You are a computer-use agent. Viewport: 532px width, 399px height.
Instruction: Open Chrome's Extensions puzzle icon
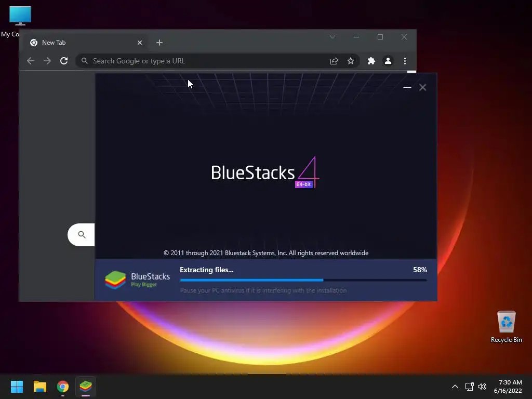click(x=371, y=61)
